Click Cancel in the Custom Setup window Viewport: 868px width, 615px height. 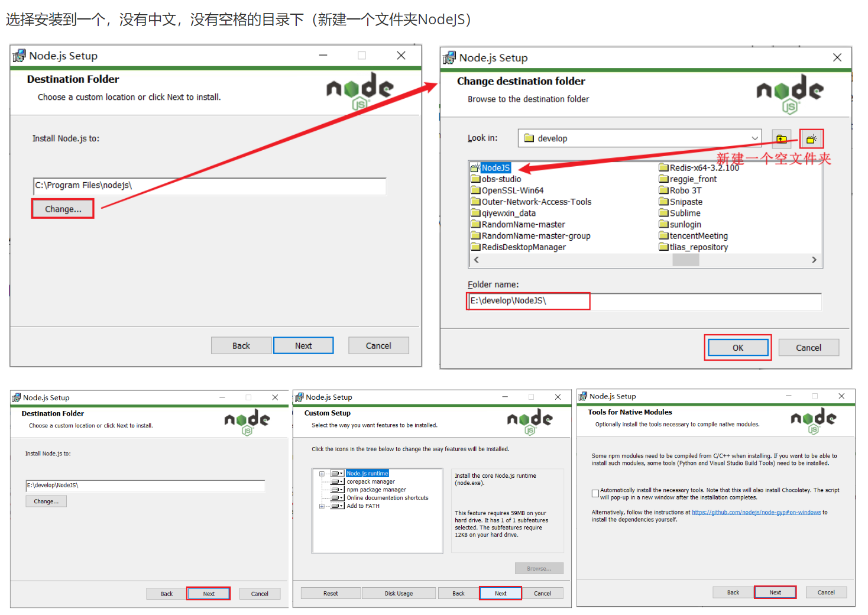[x=542, y=593]
